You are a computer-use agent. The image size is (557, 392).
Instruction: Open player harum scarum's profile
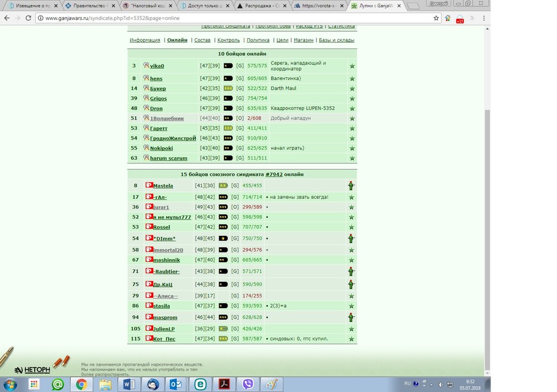168,158
